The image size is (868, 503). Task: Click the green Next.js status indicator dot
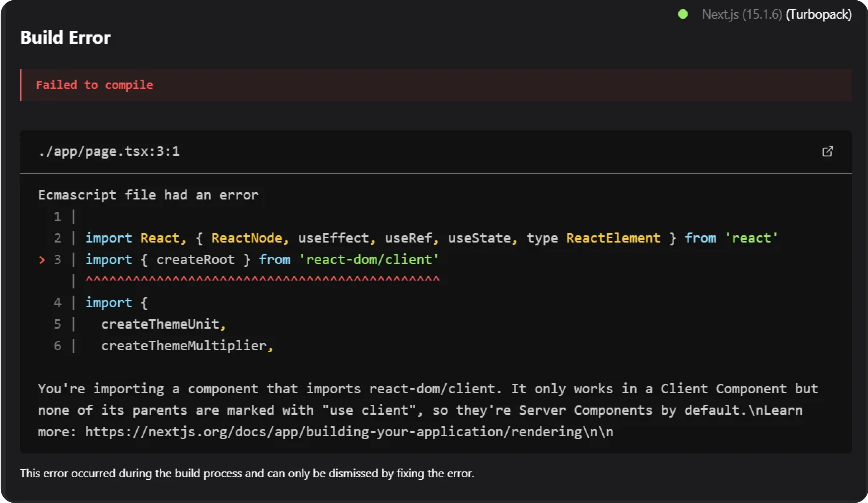[x=683, y=14]
